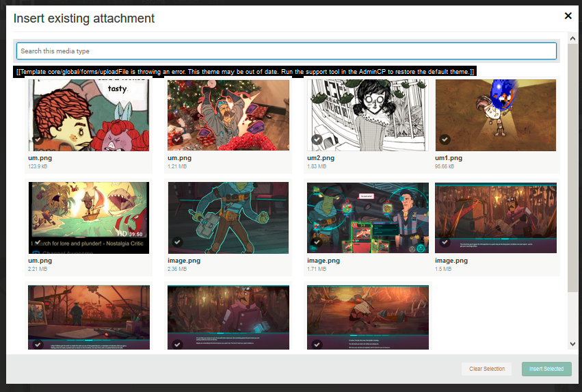Click the Search this media type field

(286, 51)
